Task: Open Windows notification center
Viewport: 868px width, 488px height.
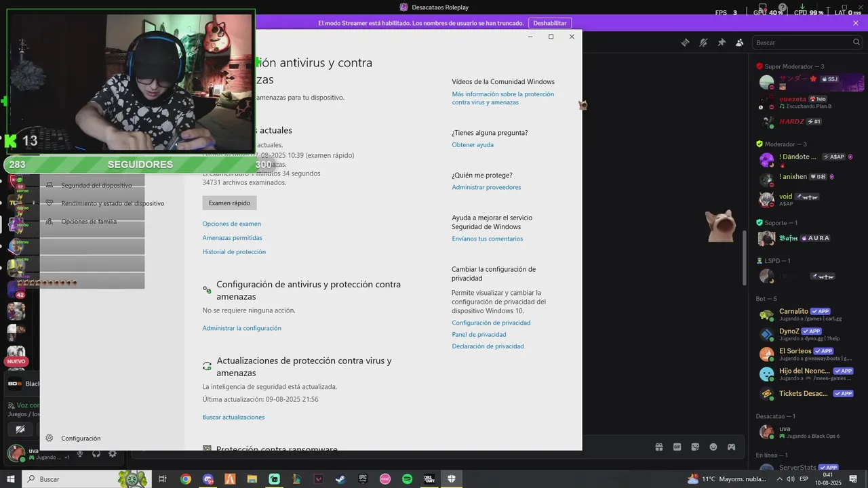Action: click(854, 479)
